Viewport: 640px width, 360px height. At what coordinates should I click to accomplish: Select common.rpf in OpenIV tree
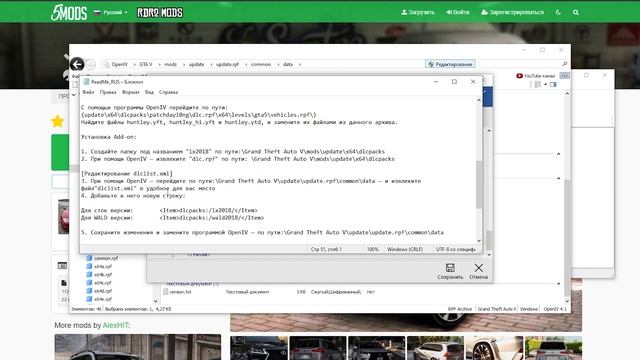coord(102,258)
